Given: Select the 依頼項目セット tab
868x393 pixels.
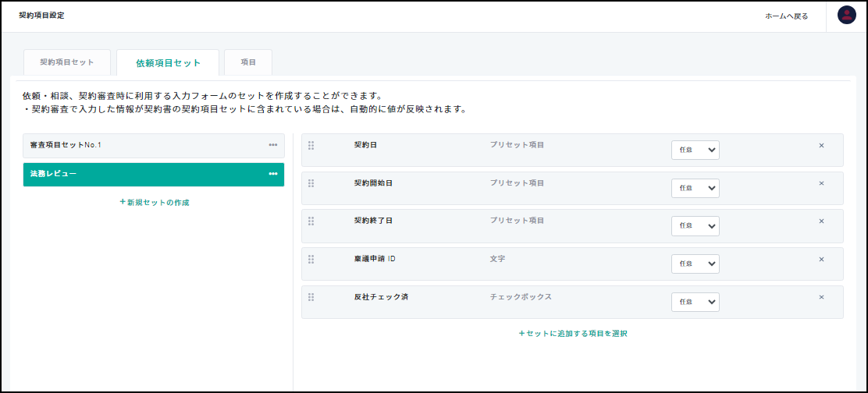Looking at the screenshot, I should coord(168,63).
